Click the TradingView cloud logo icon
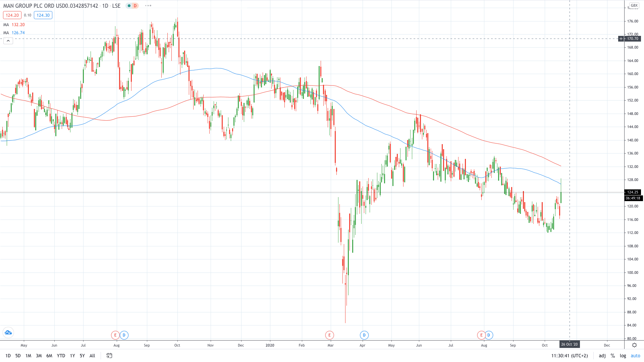644x362 pixels. 8,333
